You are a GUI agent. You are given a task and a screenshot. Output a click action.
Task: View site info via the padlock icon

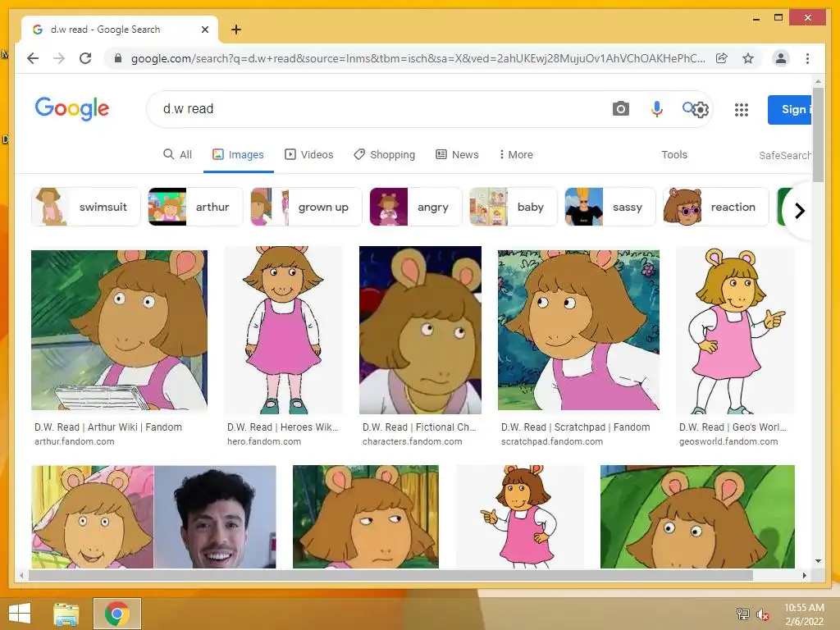118,58
